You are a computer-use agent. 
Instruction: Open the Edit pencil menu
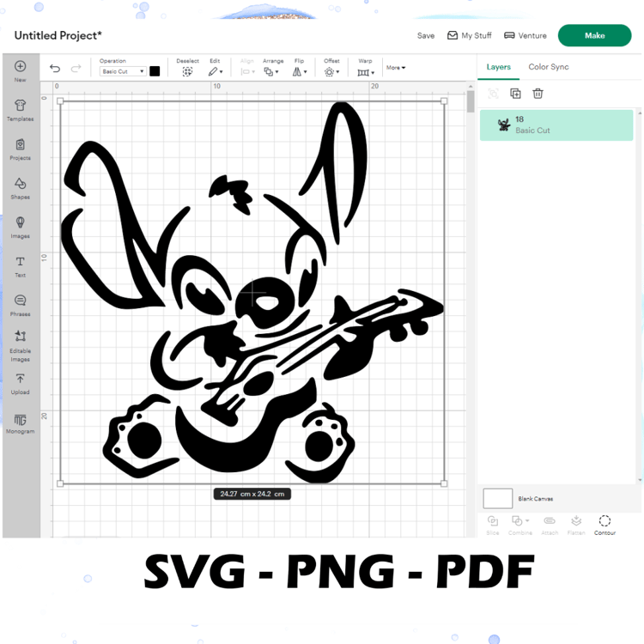click(216, 72)
